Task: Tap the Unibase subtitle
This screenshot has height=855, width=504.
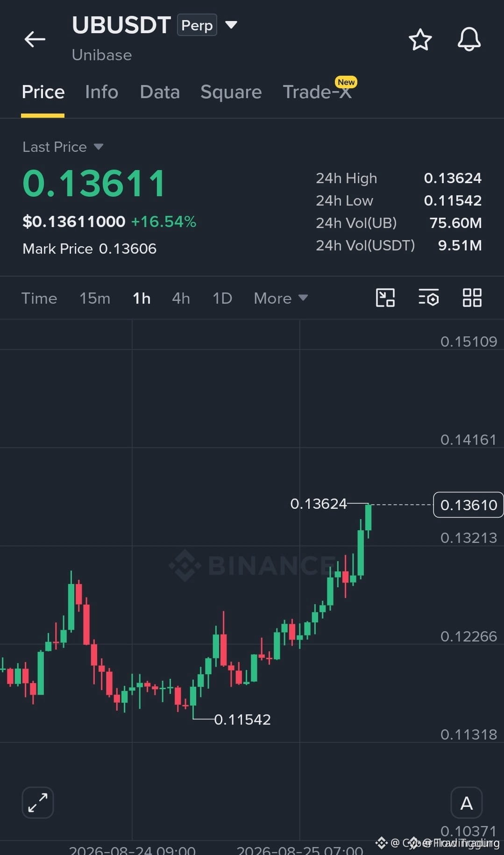Action: [x=102, y=55]
